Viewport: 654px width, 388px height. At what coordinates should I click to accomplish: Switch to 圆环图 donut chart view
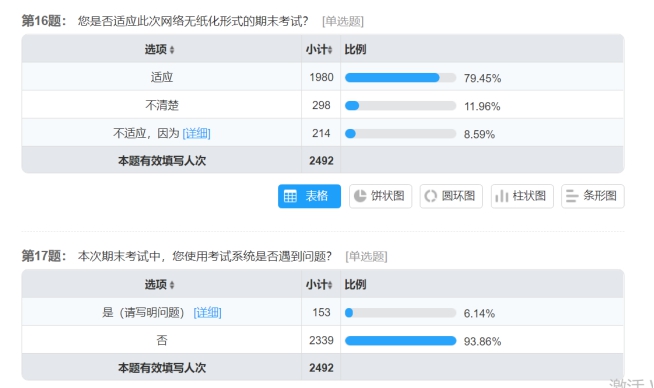(451, 196)
